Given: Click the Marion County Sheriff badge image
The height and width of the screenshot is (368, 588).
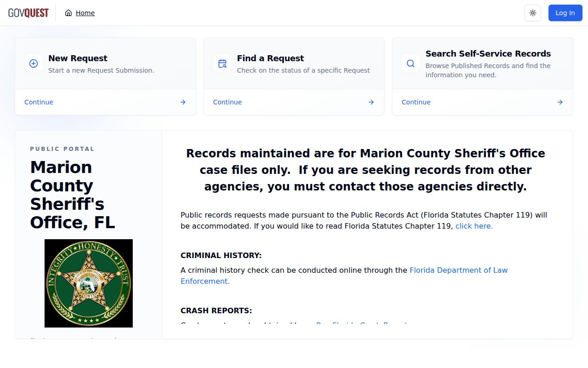Looking at the screenshot, I should (x=89, y=283).
